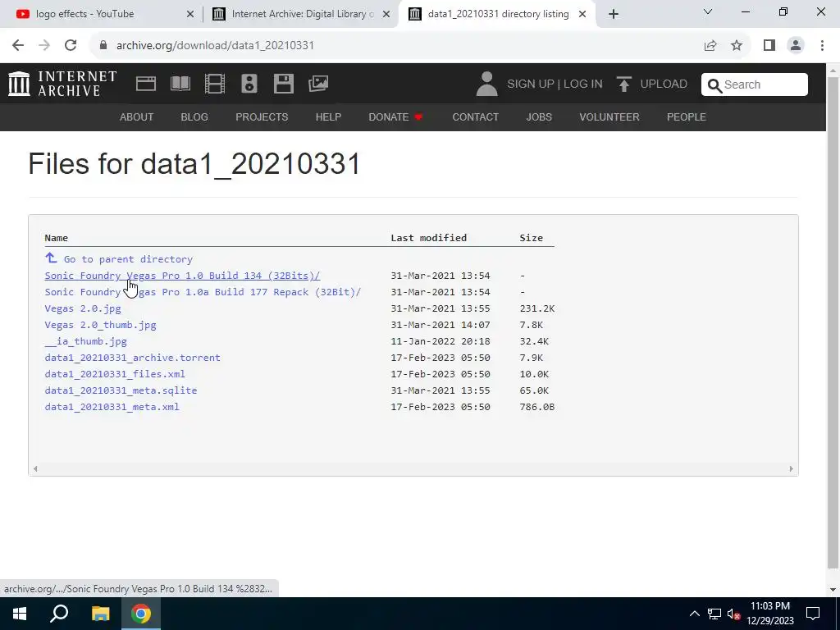Click the taskbar clock showing 11:03 PM

[x=769, y=614]
